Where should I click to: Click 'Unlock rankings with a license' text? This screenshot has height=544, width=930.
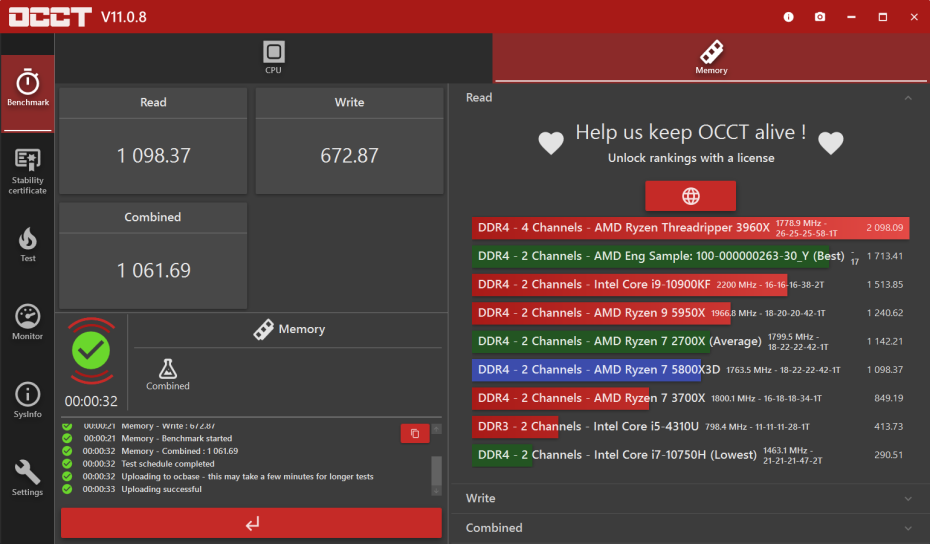click(691, 158)
